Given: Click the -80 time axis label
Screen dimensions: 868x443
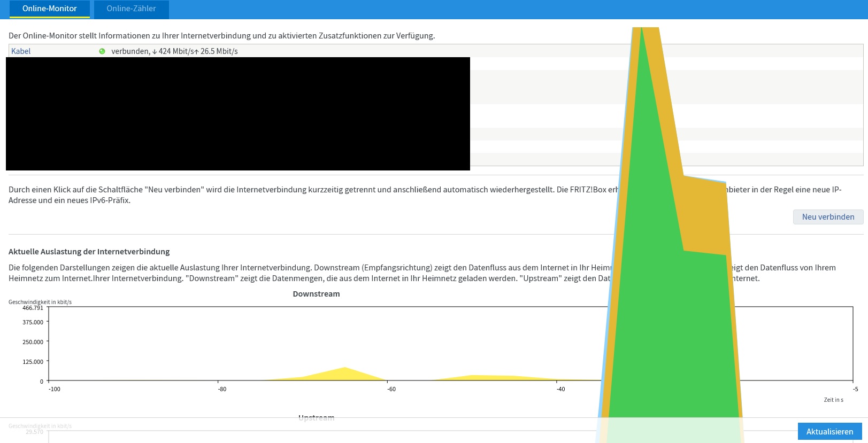Looking at the screenshot, I should pos(222,389).
